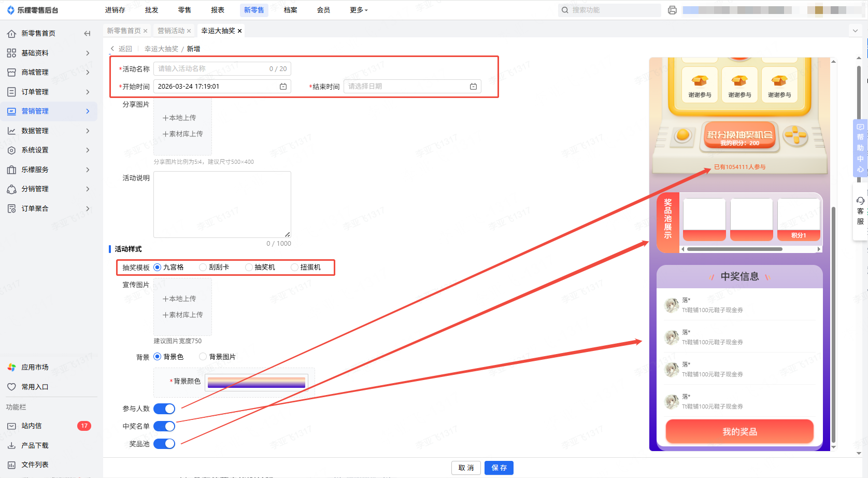Click the 取消 button
Viewport: 868px width, 478px height.
(466, 468)
